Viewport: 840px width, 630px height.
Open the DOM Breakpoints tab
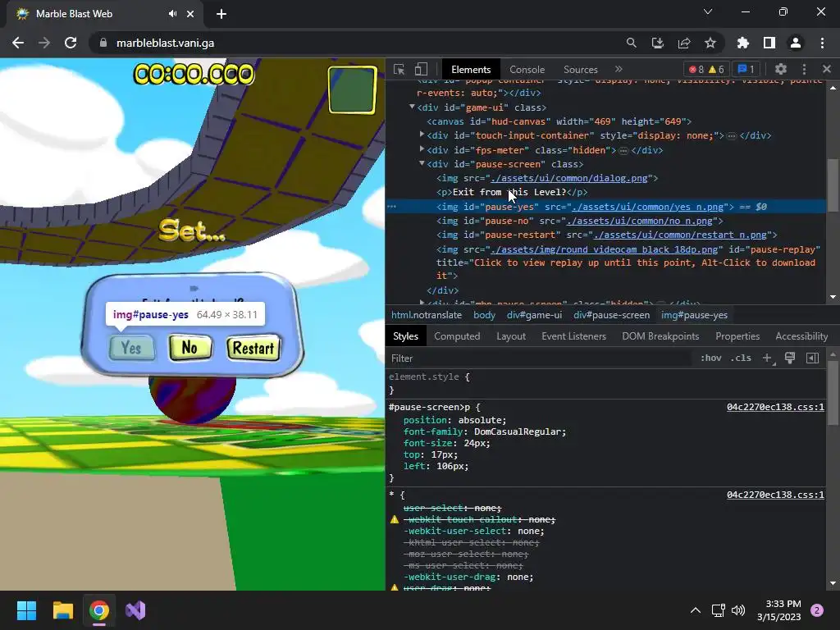click(x=660, y=336)
